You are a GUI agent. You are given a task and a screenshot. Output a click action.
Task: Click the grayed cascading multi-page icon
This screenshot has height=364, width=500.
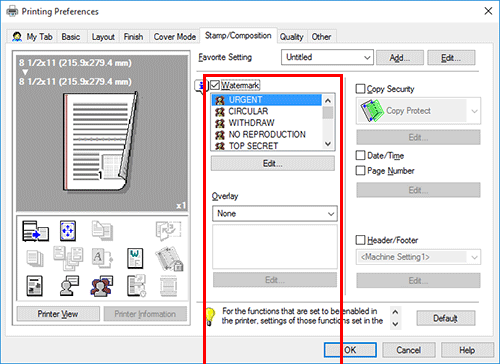tap(68, 258)
